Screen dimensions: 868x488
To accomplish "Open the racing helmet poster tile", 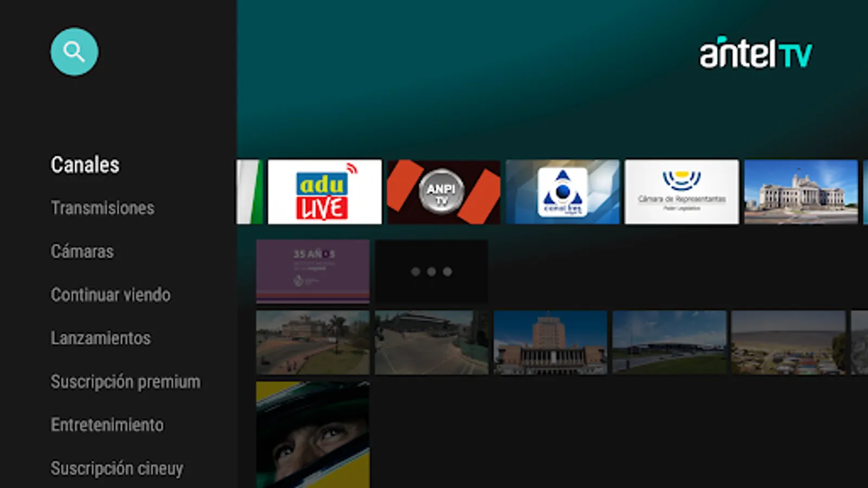I will pos(313,434).
